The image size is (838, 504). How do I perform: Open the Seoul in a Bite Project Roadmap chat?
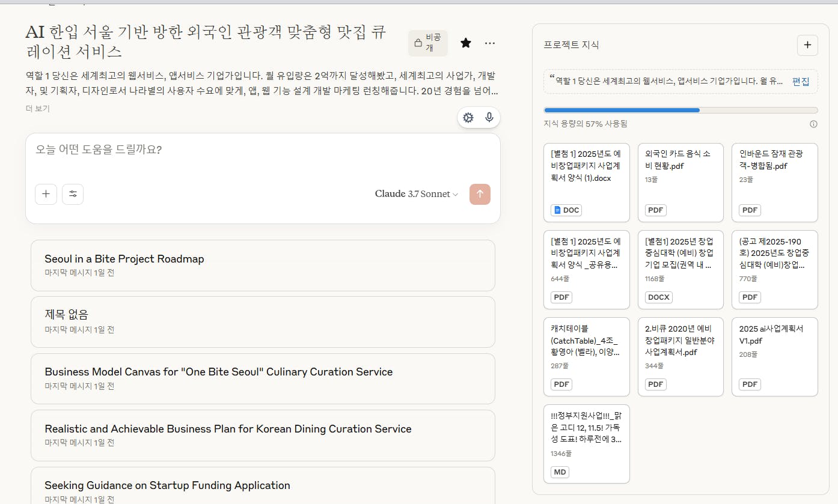pos(263,265)
